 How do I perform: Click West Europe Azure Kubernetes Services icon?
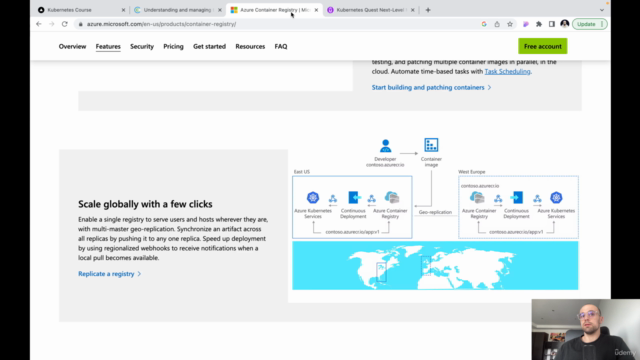556,198
